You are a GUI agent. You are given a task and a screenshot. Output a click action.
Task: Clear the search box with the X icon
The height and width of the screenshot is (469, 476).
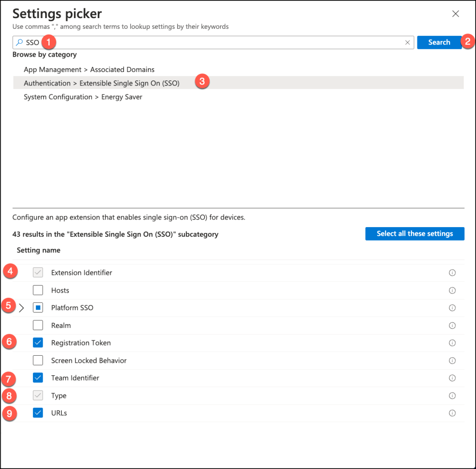point(408,42)
